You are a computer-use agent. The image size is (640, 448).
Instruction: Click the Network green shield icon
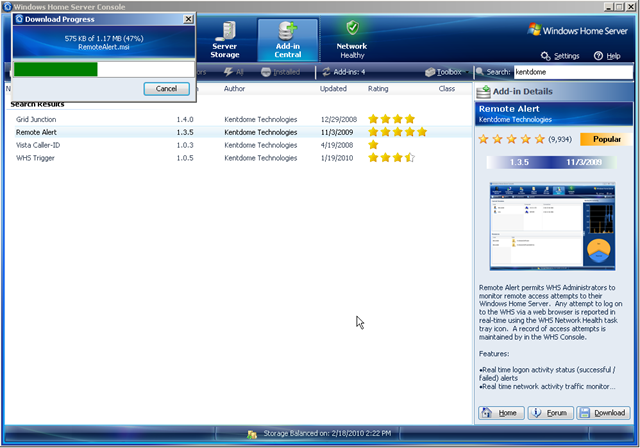tap(352, 28)
